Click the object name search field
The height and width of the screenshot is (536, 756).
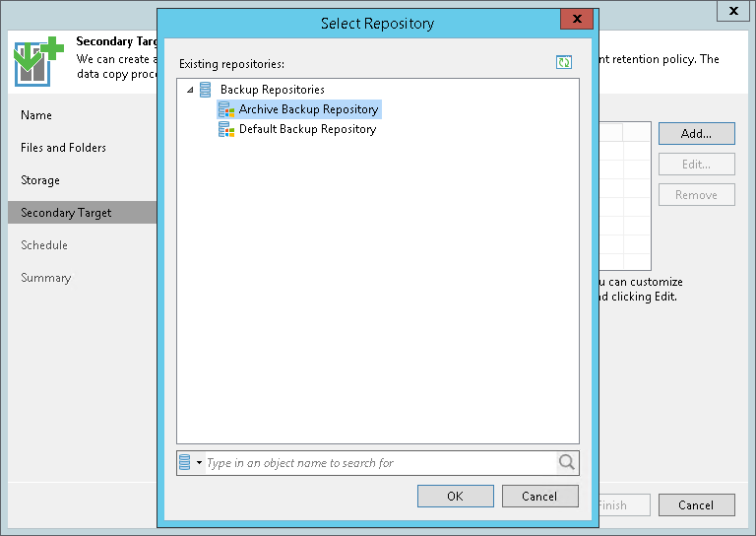380,463
